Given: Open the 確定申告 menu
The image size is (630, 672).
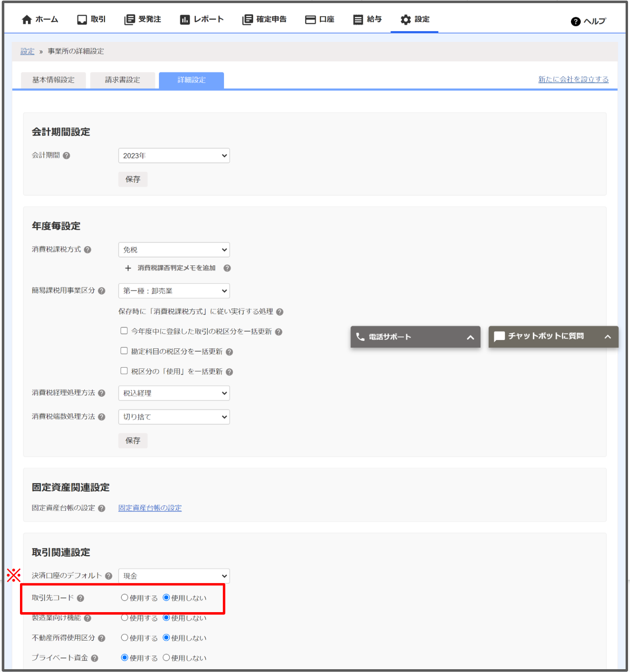Looking at the screenshot, I should (x=264, y=20).
